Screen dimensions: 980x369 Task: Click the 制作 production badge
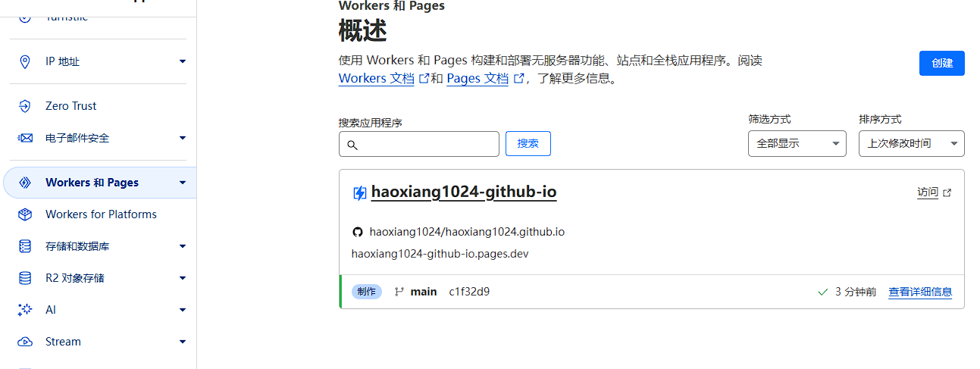(x=367, y=292)
